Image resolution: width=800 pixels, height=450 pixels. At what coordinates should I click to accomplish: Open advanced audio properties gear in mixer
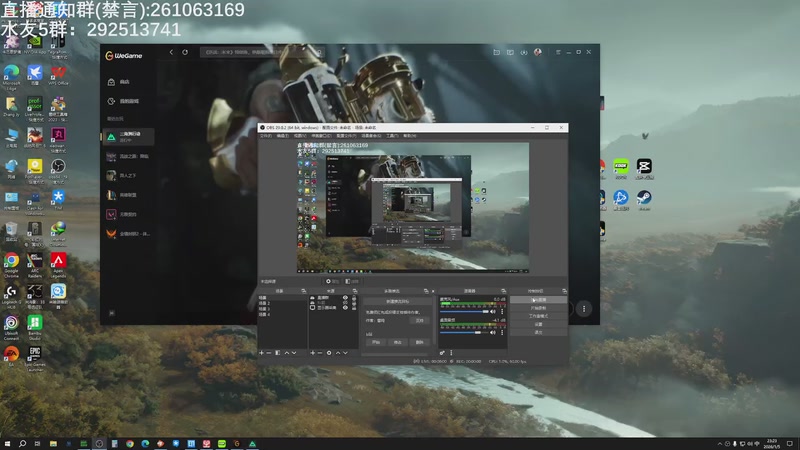[x=442, y=353]
